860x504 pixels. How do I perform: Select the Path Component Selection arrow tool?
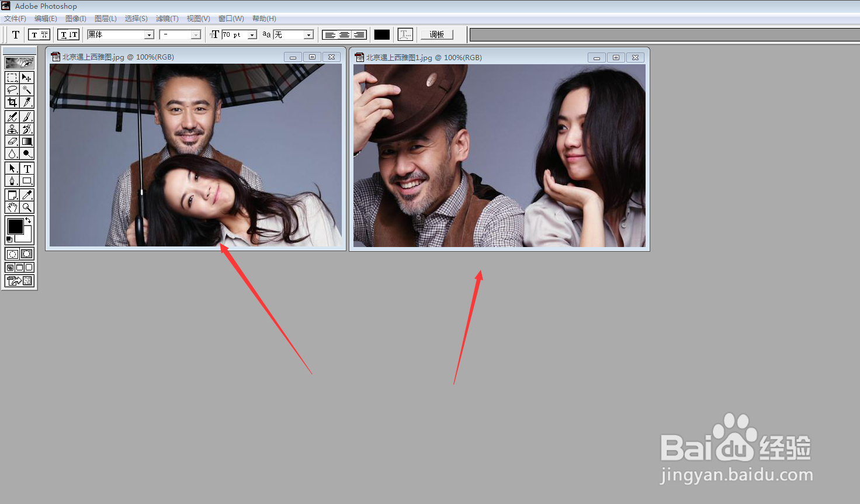(x=12, y=168)
